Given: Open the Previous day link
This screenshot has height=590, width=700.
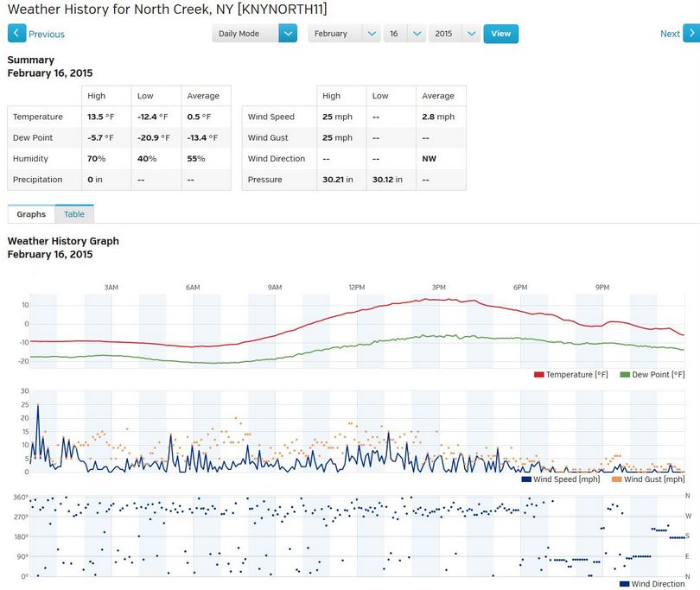Looking at the screenshot, I should [47, 35].
